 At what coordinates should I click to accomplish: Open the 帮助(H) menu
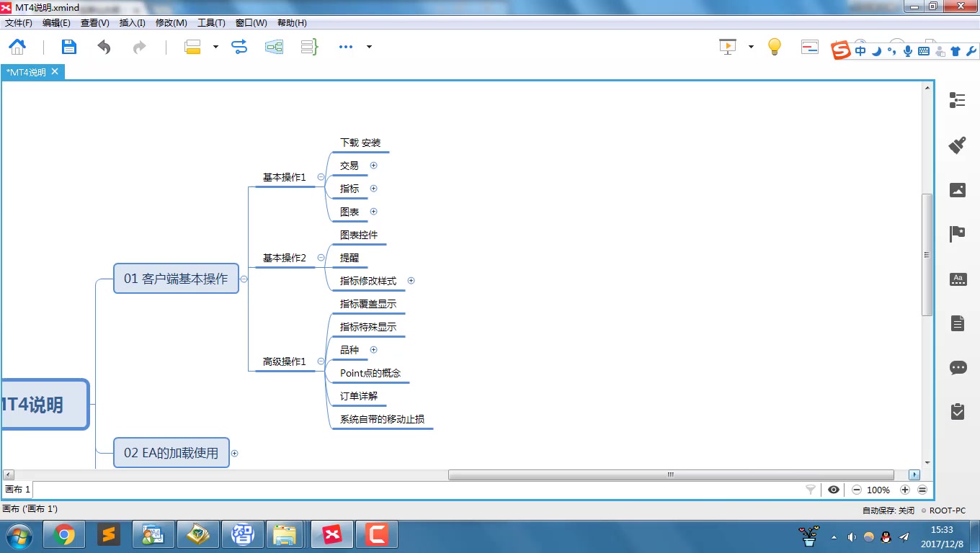[x=291, y=23]
